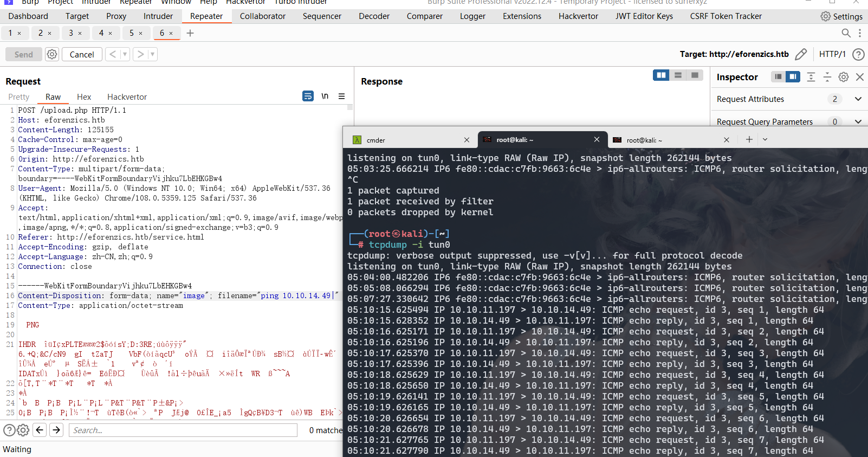Click Inspector expand all sections icon
868x457 pixels.
tap(811, 77)
